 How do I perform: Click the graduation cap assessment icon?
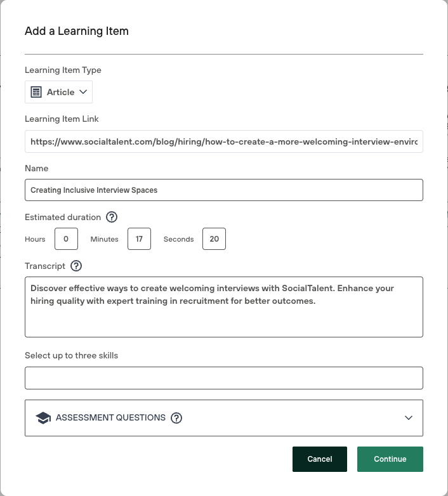43,418
